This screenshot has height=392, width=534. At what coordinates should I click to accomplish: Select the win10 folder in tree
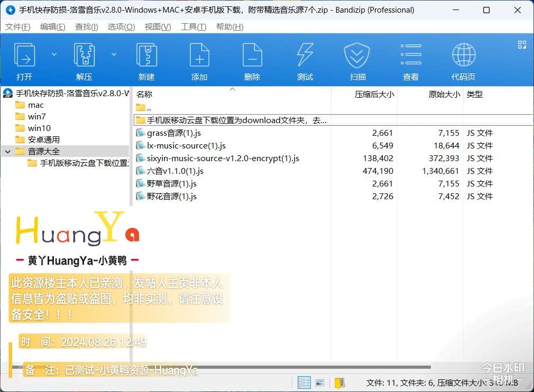pyautogui.click(x=33, y=128)
